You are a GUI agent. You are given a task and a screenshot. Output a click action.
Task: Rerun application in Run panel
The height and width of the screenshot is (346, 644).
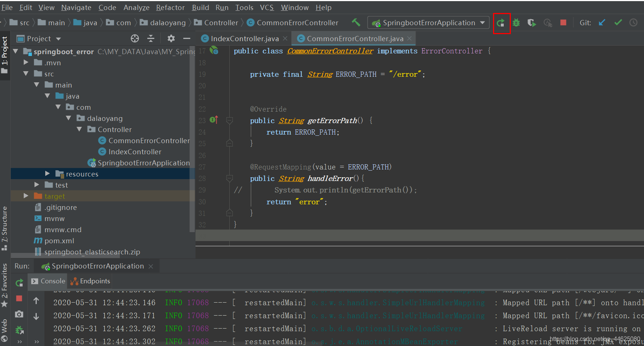(20, 283)
